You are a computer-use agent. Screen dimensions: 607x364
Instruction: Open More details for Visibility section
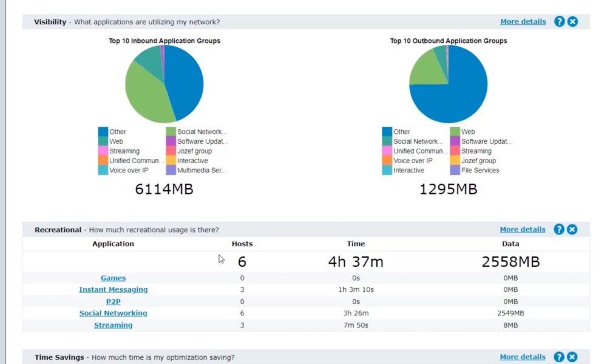point(523,22)
